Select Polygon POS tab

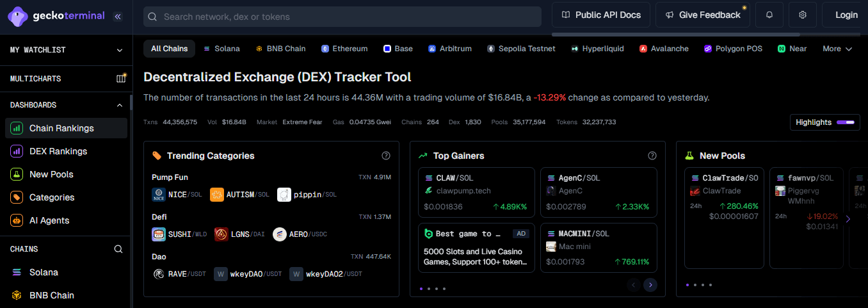click(734, 49)
